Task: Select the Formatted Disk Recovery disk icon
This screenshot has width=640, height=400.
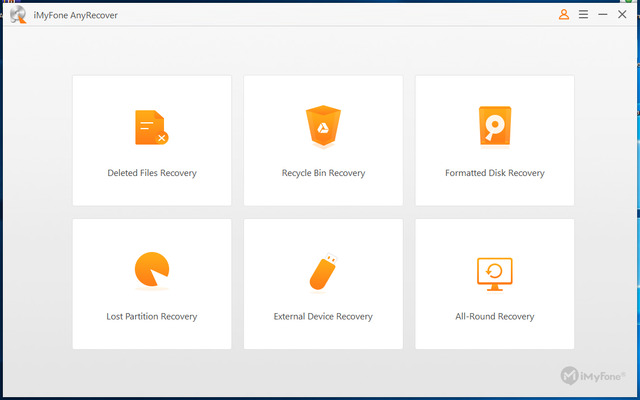Action: pyautogui.click(x=494, y=127)
